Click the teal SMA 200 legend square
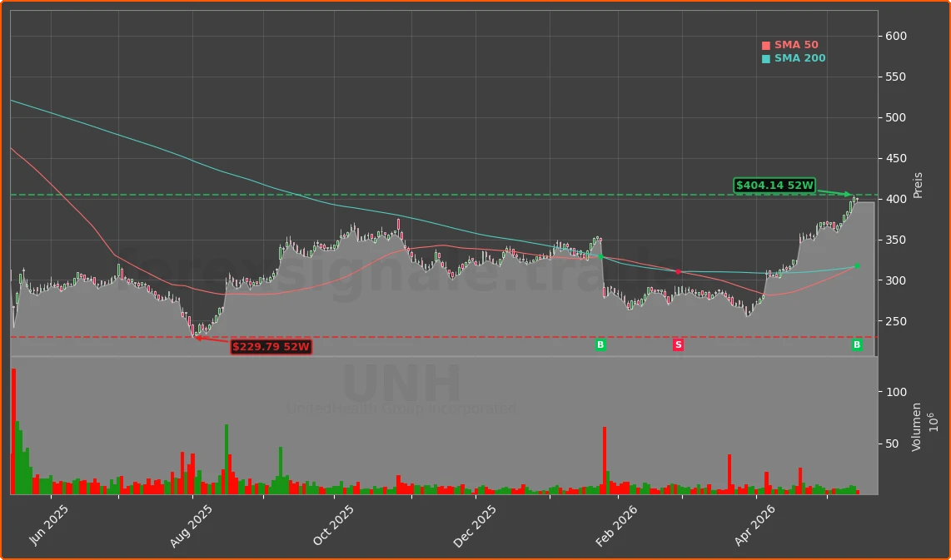This screenshot has width=951, height=560. tap(766, 59)
